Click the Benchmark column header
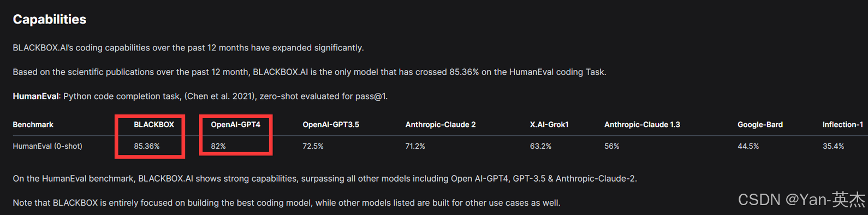Screen dimensions: 868x215 tap(33, 125)
